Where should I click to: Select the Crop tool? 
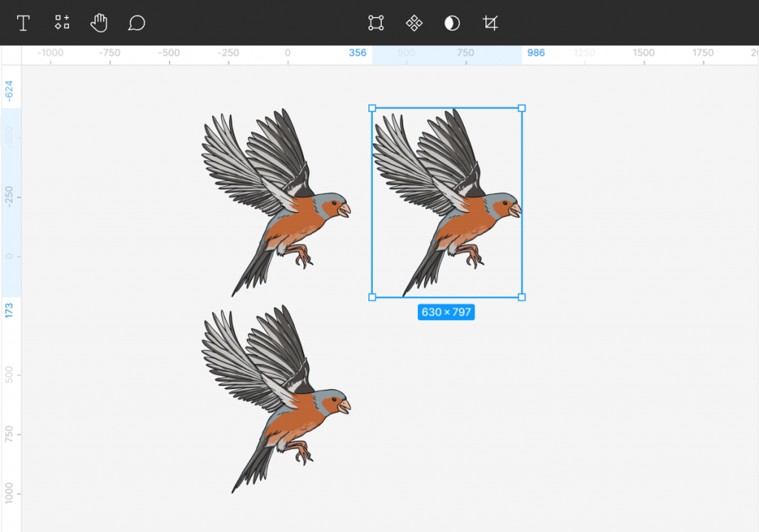coord(490,23)
